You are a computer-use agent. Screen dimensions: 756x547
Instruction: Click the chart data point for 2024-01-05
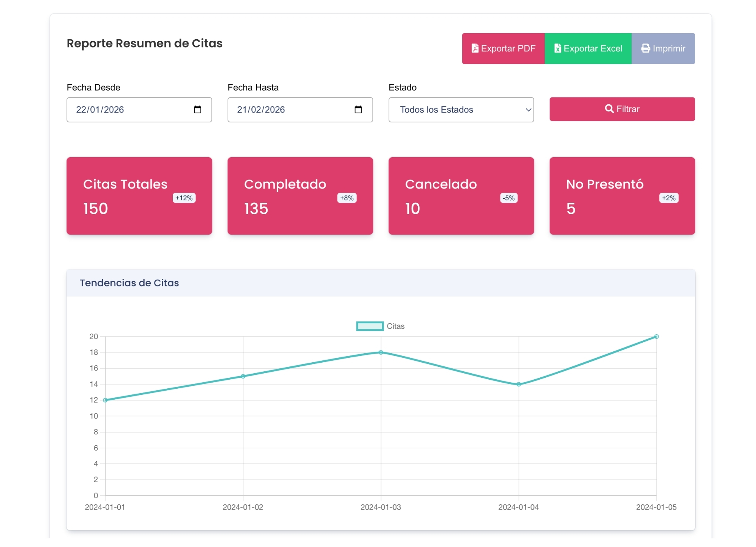tap(656, 337)
